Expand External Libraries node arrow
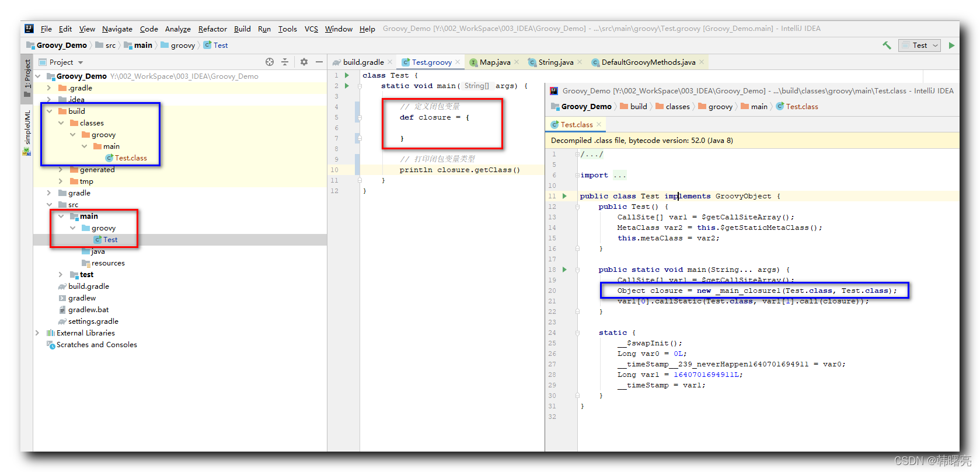 click(x=38, y=333)
